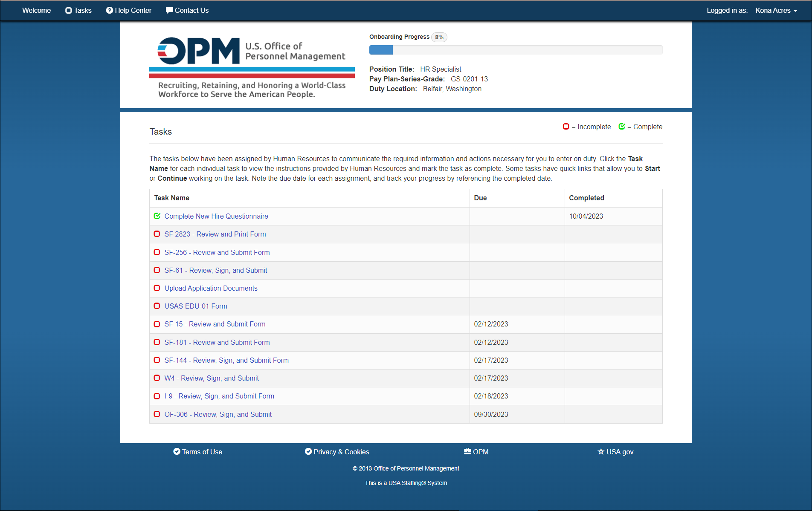The height and width of the screenshot is (511, 812).
Task: Open Terms of Use footer link
Action: tap(198, 452)
